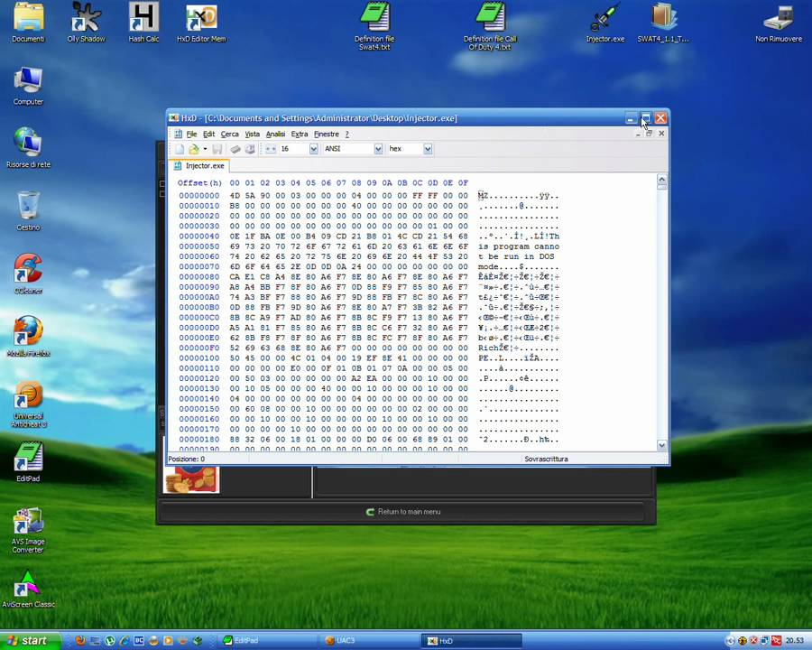This screenshot has width=812, height=650.
Task: Click Firefox icon in quick launch bar
Action: pos(80,641)
